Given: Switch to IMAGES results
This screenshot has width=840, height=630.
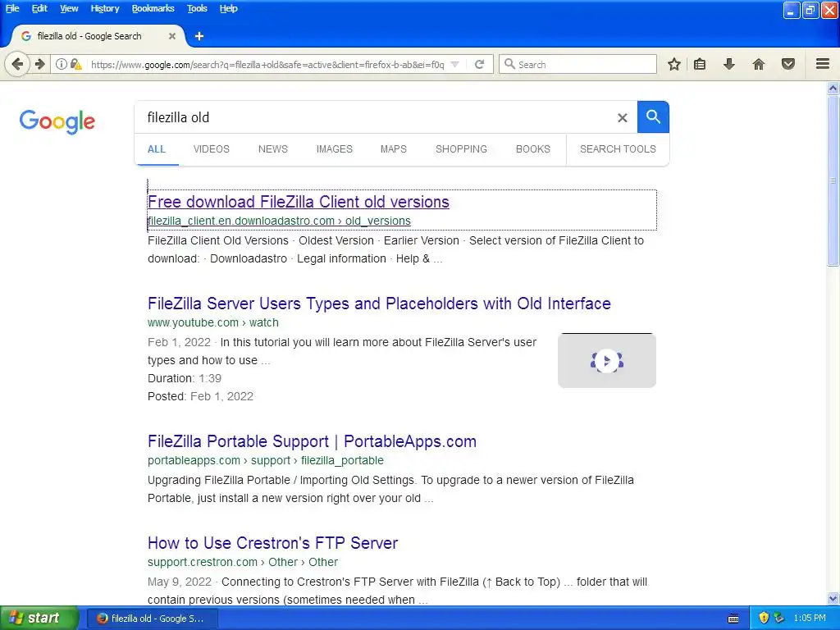Looking at the screenshot, I should click(335, 149).
